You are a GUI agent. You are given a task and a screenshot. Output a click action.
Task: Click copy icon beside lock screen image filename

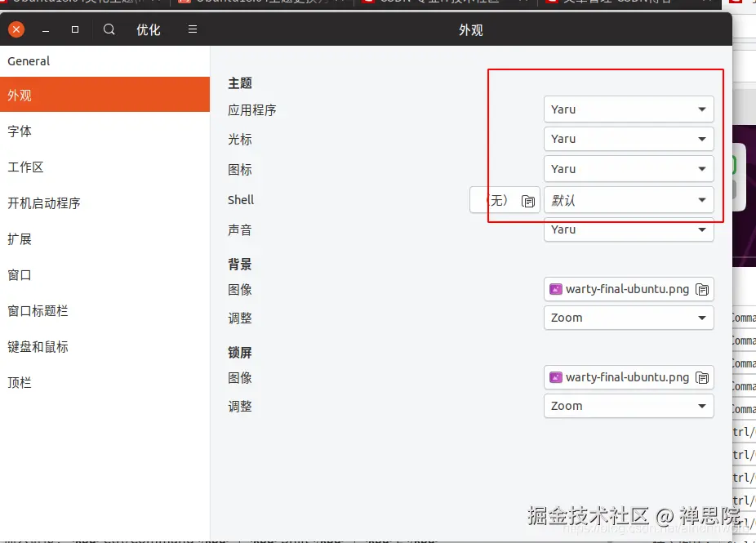coord(703,377)
